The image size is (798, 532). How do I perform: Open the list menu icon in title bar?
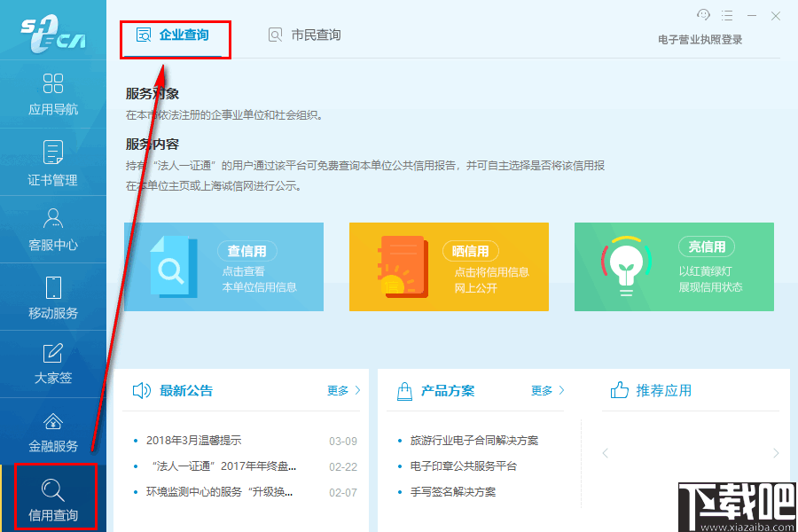click(x=729, y=16)
